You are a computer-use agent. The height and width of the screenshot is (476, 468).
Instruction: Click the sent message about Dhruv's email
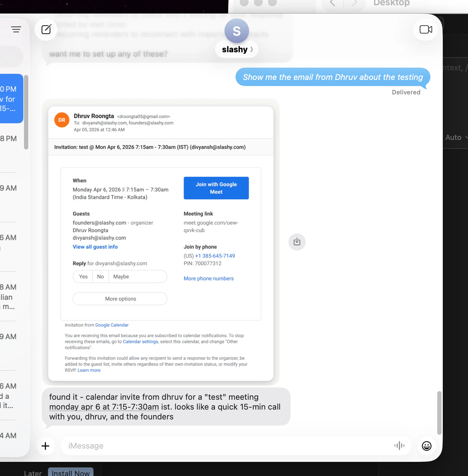point(333,77)
